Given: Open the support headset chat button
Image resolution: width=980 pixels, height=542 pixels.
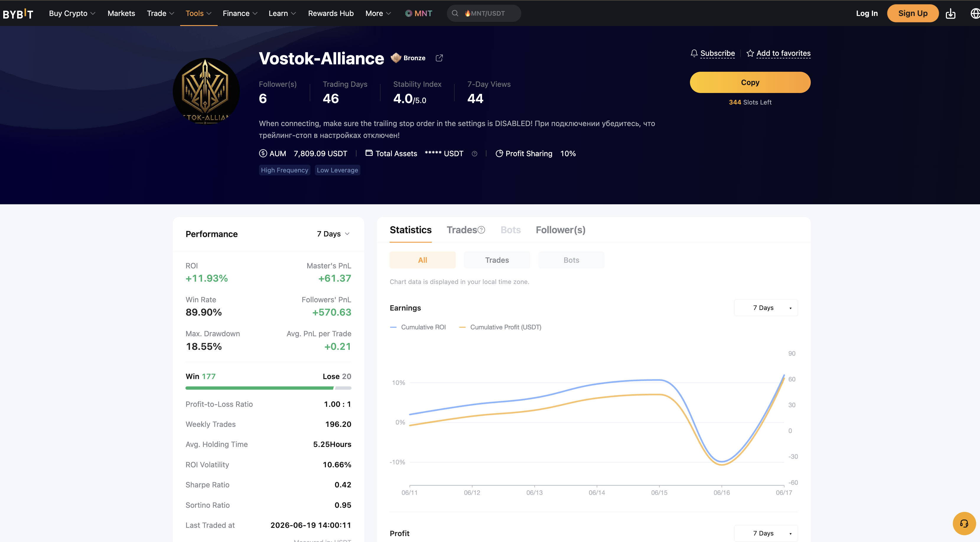Looking at the screenshot, I should point(964,524).
